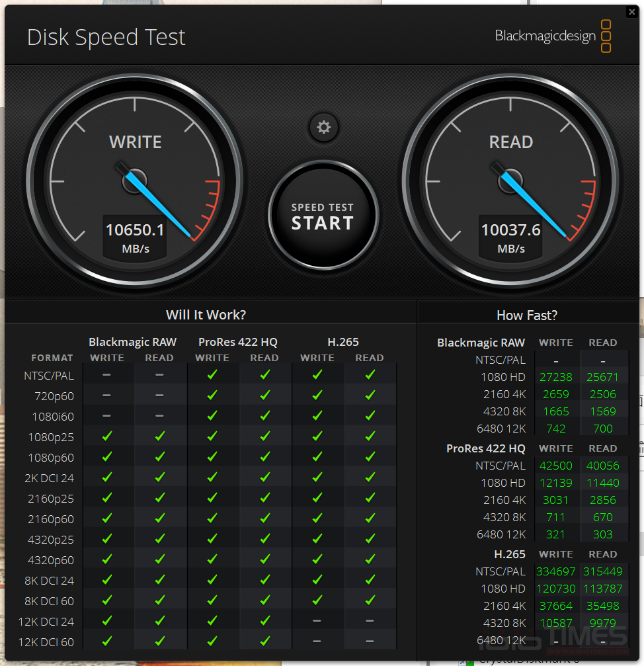Screen dimensions: 644x666
Task: Select Blackmagic RAW 1080 HD write value 27238
Action: (555, 377)
